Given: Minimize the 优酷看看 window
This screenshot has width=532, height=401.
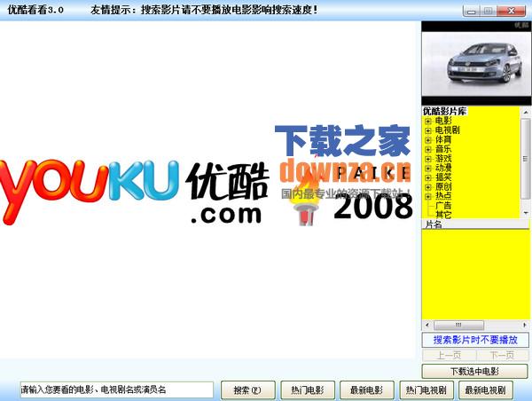Looking at the screenshot, I should (472, 12).
